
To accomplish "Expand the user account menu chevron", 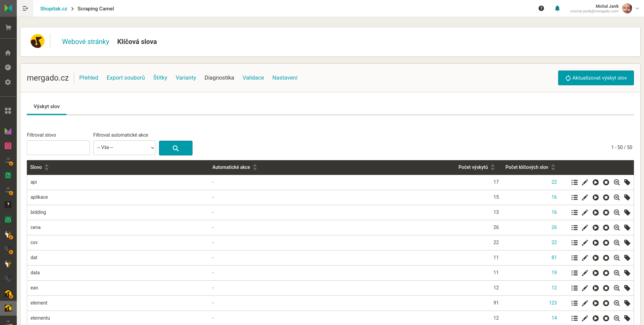I will pos(637,9).
